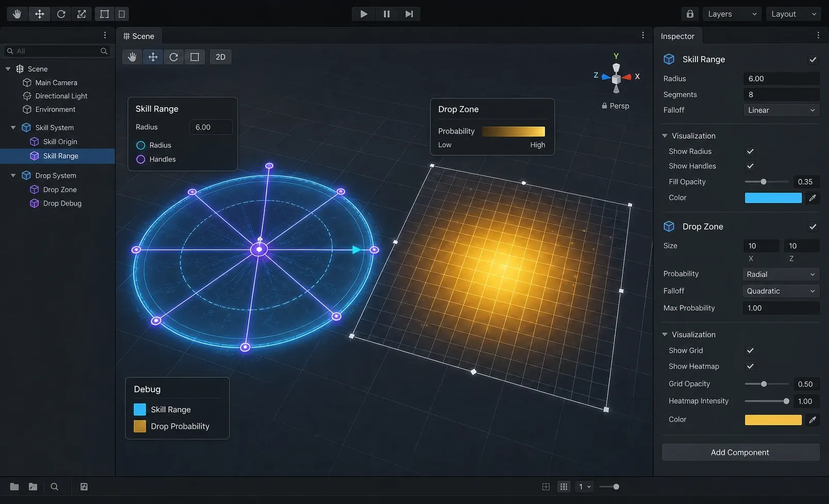
Task: Uncheck Show Grid
Action: tap(750, 350)
